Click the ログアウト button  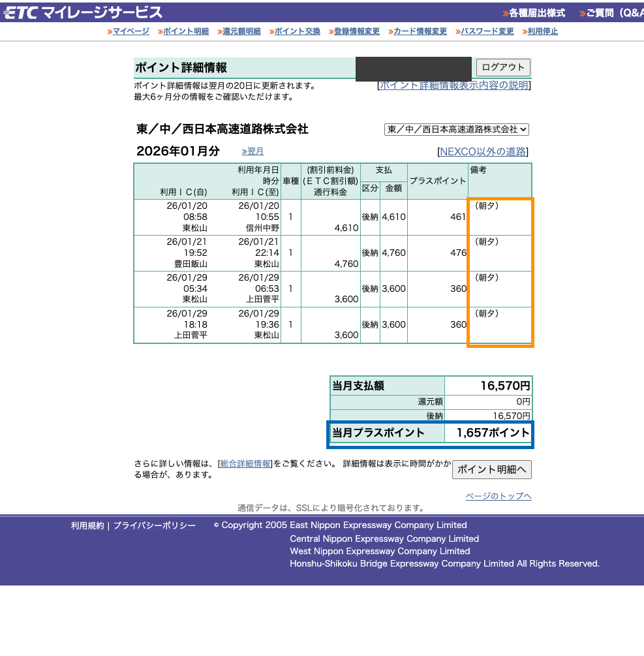(503, 67)
